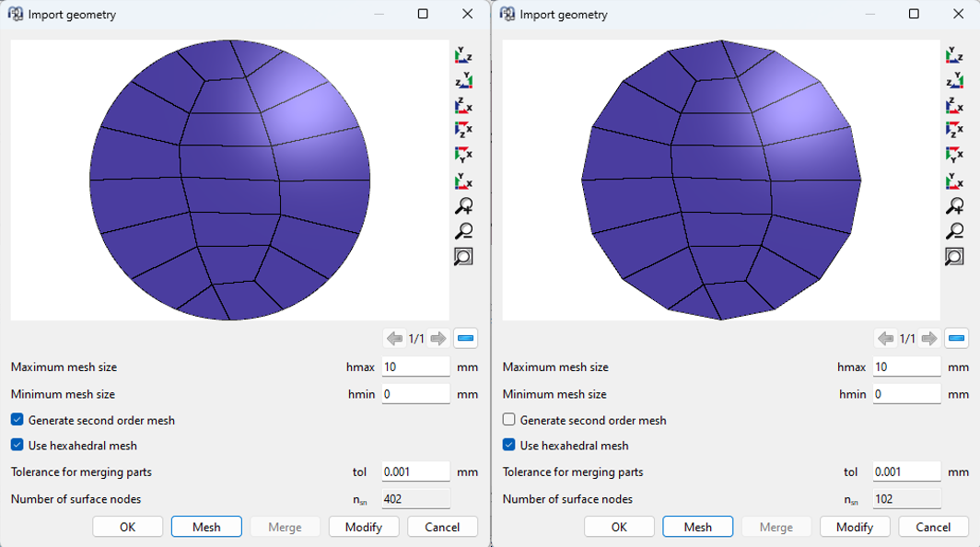This screenshot has height=547, width=980.
Task: Zoom out on smooth sphere, 402-node dialog
Action: pyautogui.click(x=463, y=230)
